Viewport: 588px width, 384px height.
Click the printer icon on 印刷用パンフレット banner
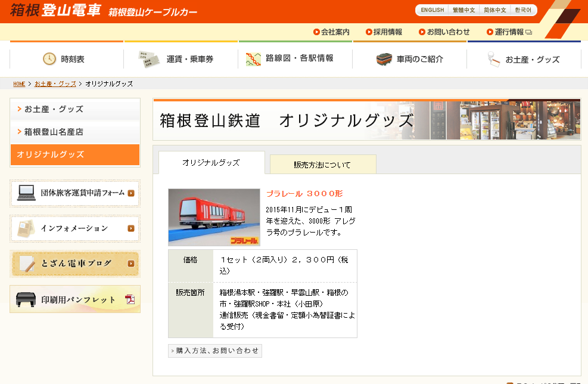[26, 299]
